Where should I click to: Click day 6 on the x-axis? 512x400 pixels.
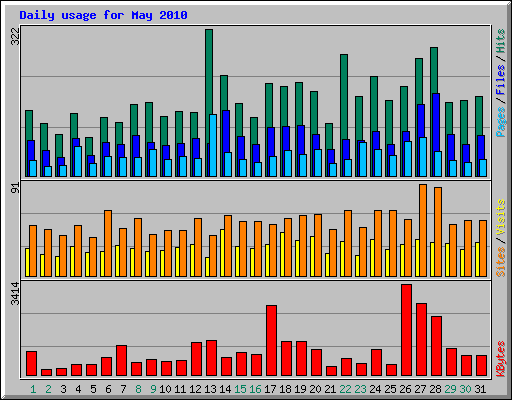[x=108, y=389]
